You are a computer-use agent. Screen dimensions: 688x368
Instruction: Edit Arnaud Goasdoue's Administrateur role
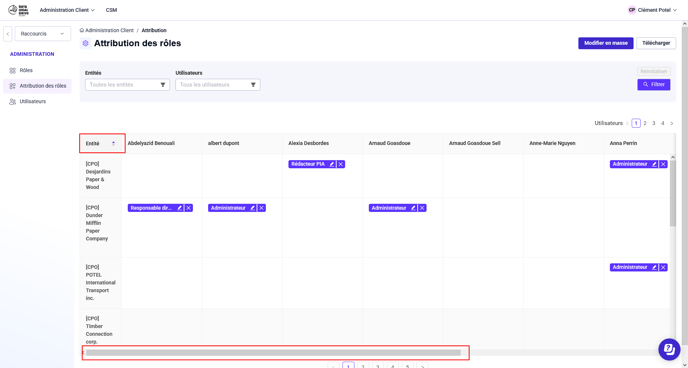(413, 208)
